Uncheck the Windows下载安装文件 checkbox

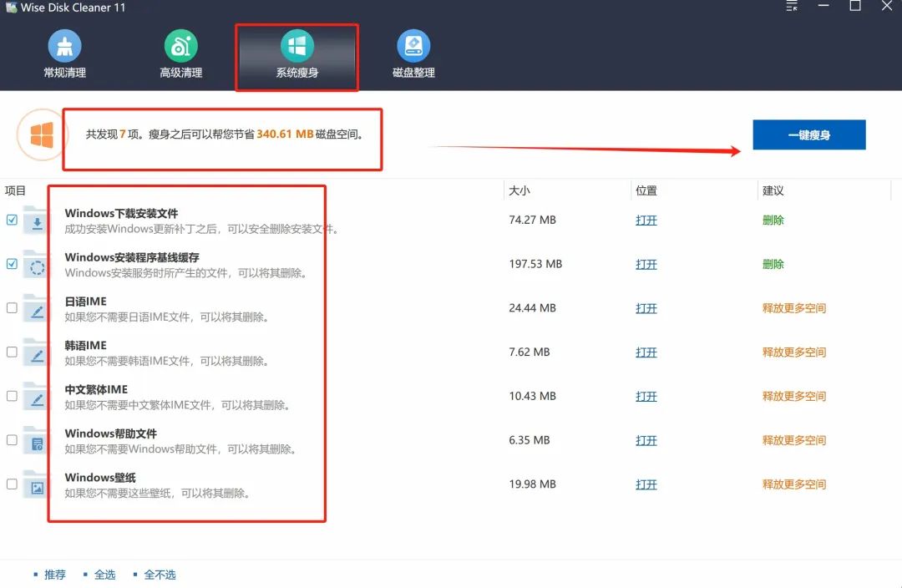point(12,220)
